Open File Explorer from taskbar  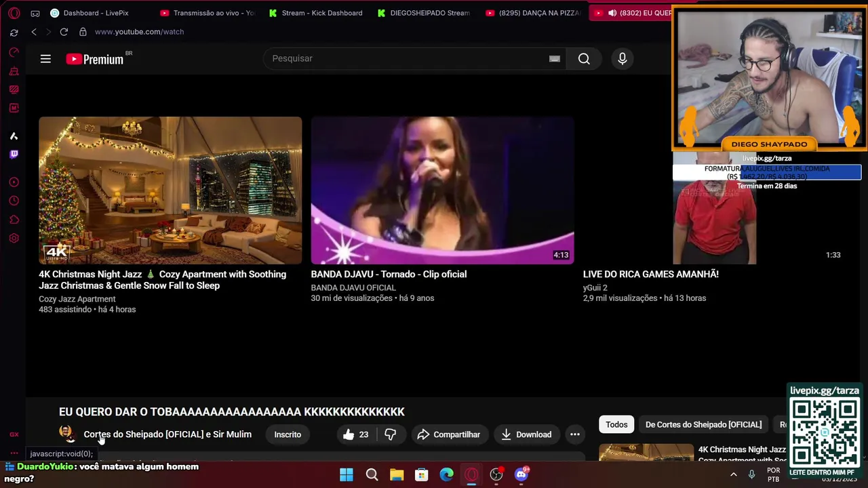tap(397, 474)
